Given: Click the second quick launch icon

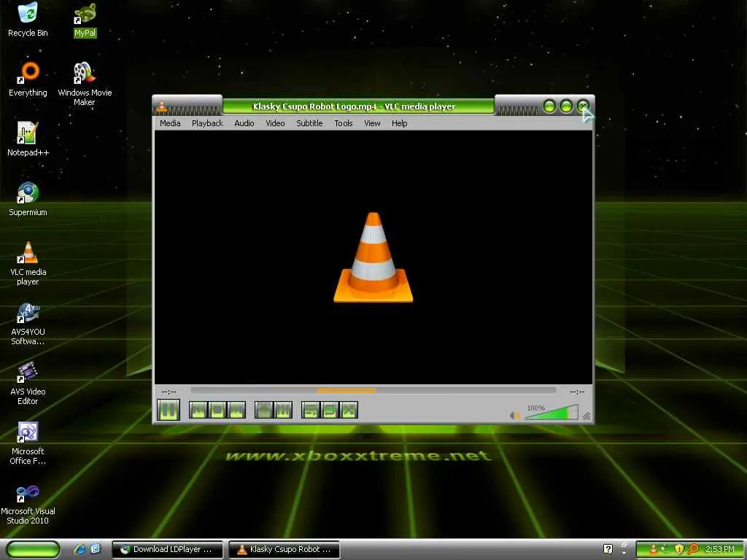Looking at the screenshot, I should [x=96, y=549].
